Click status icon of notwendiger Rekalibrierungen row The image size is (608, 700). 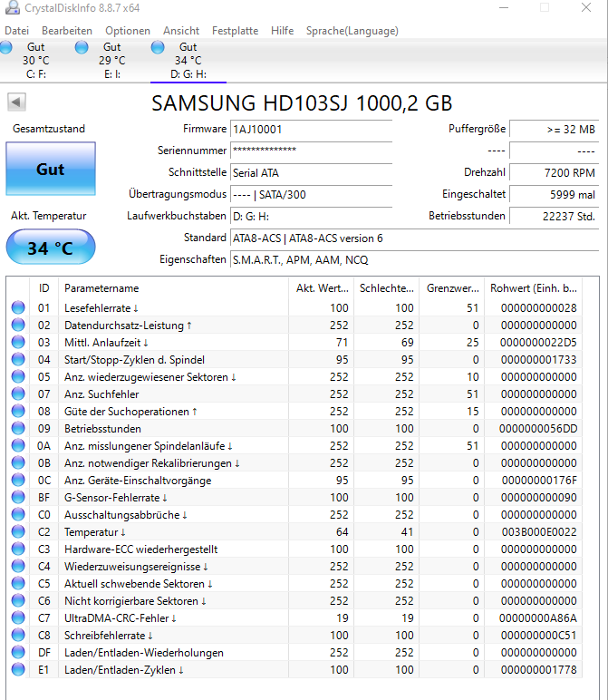[x=18, y=462]
